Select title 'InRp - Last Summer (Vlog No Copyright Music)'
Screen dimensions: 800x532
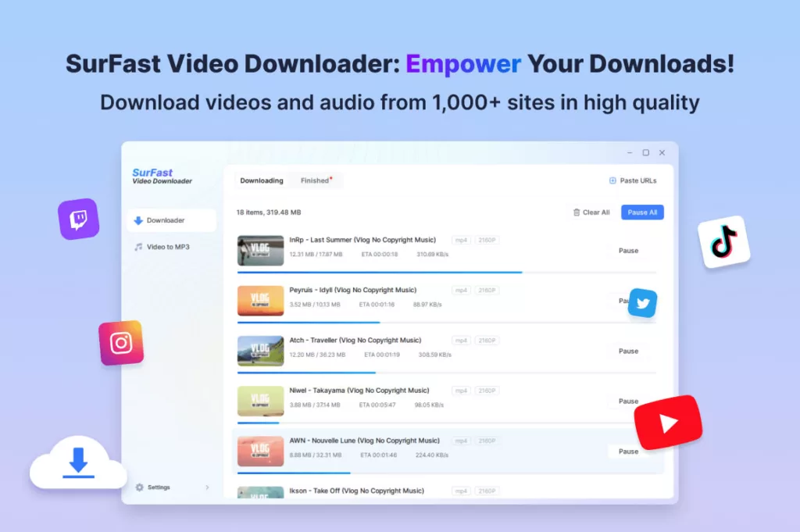(362, 240)
